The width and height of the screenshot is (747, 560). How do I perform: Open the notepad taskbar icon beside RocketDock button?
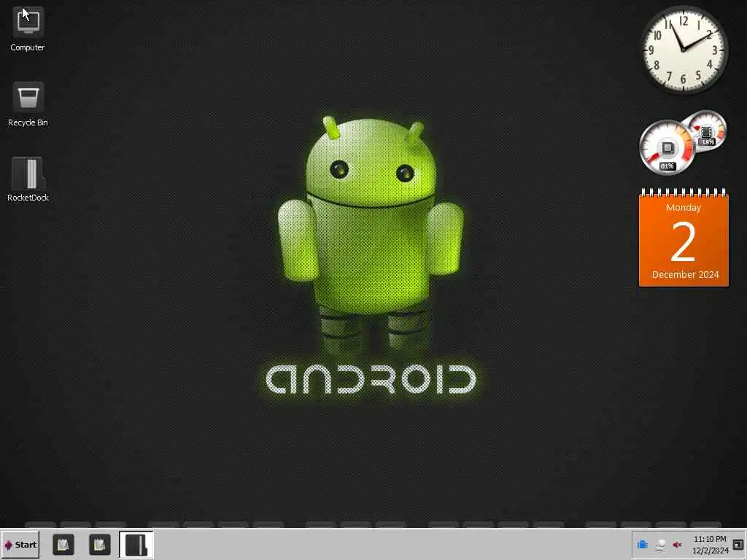click(x=99, y=544)
